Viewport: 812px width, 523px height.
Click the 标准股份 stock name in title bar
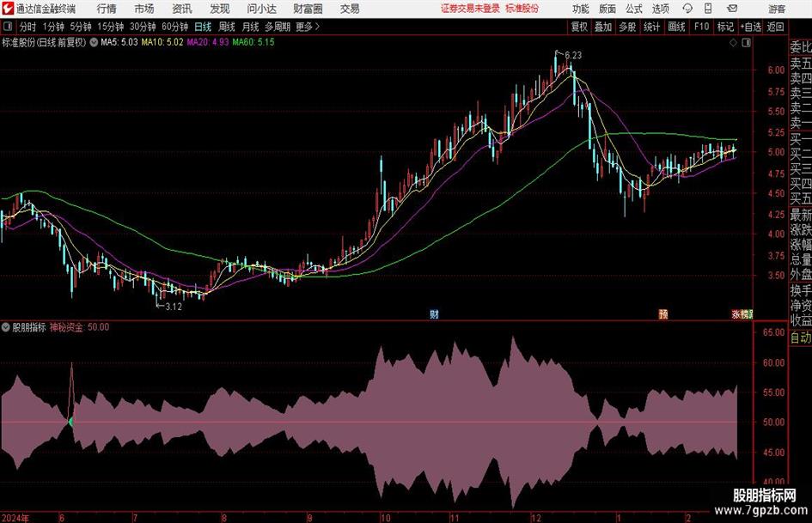522,9
